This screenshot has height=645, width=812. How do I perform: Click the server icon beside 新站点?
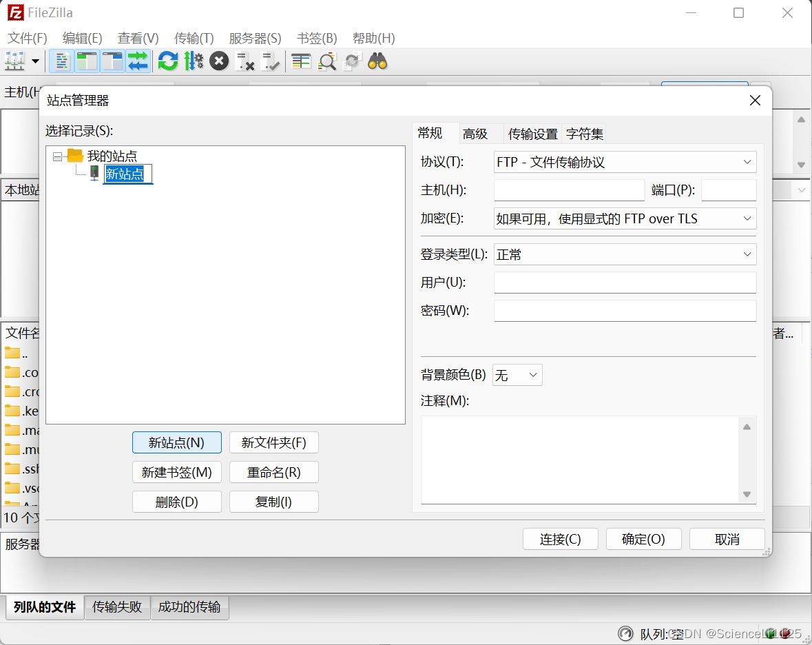click(x=94, y=173)
